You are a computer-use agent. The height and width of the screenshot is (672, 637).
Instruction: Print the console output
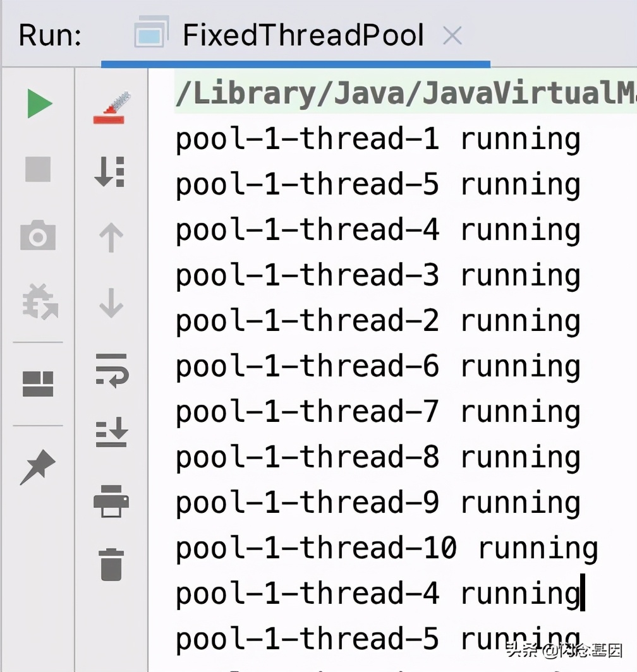tap(111, 501)
